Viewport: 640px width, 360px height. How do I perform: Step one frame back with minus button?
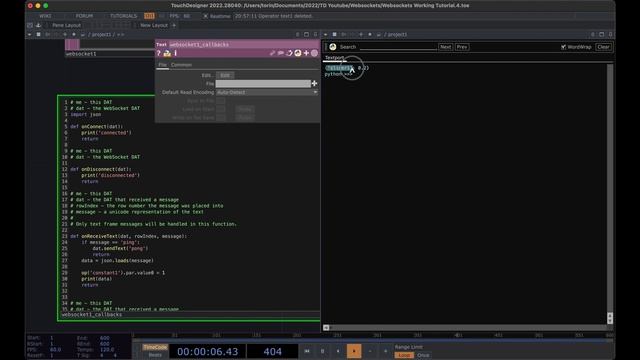coord(370,351)
